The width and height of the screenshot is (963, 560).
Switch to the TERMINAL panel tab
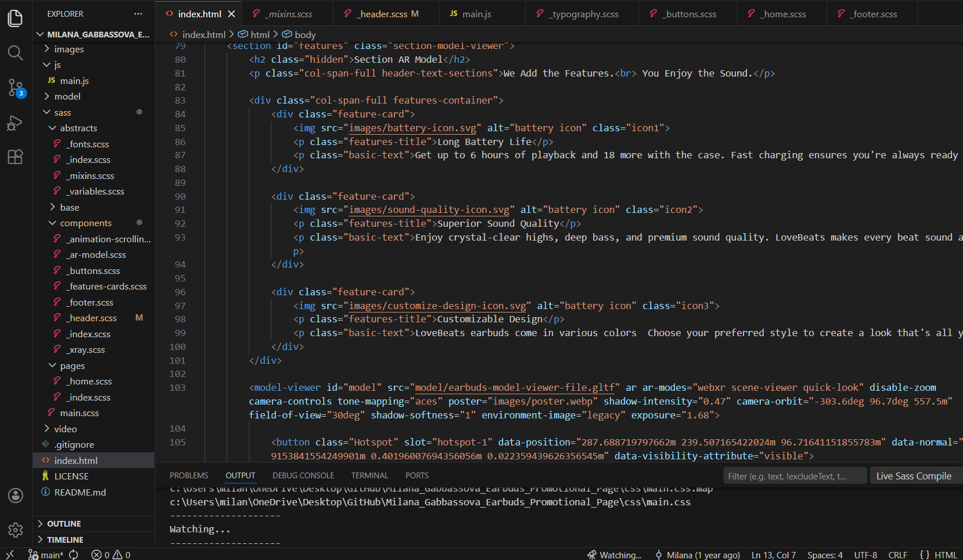pos(369,475)
